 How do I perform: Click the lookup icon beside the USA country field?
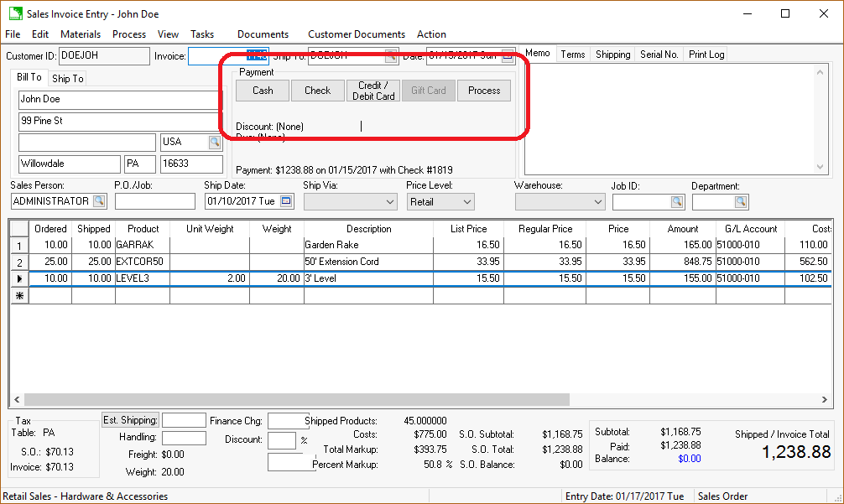[x=215, y=143]
